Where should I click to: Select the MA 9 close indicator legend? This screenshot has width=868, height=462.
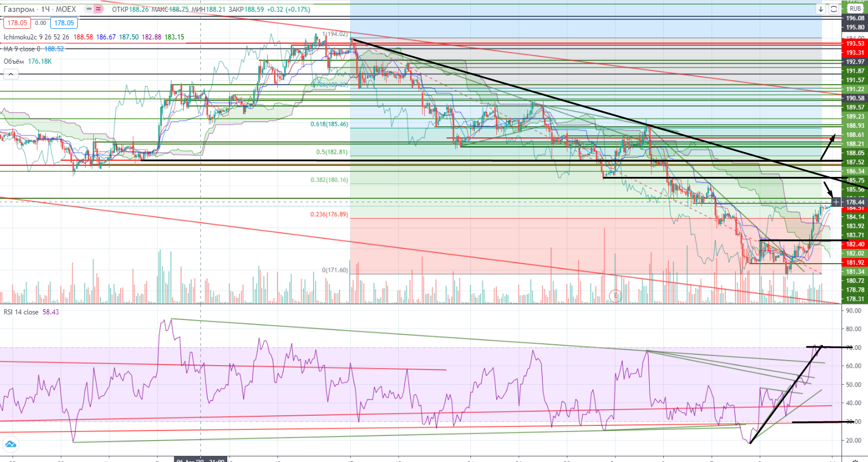[x=23, y=49]
